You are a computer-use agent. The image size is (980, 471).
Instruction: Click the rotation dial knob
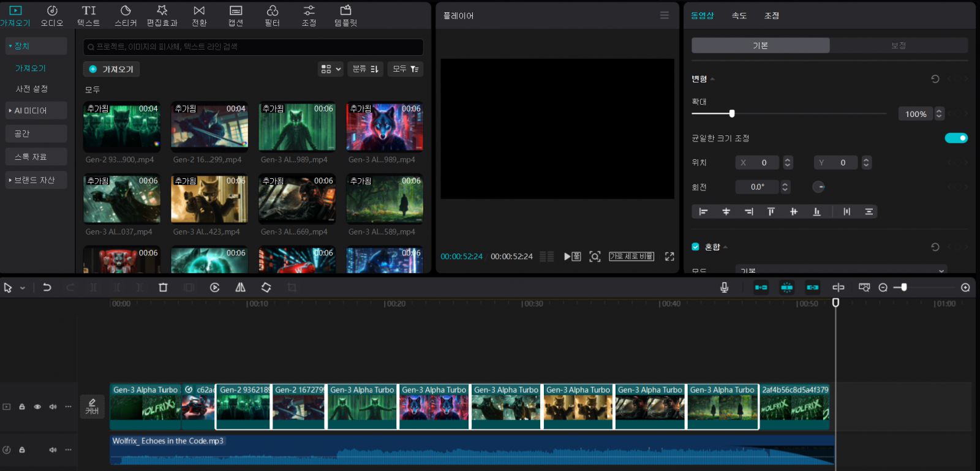[x=818, y=187]
